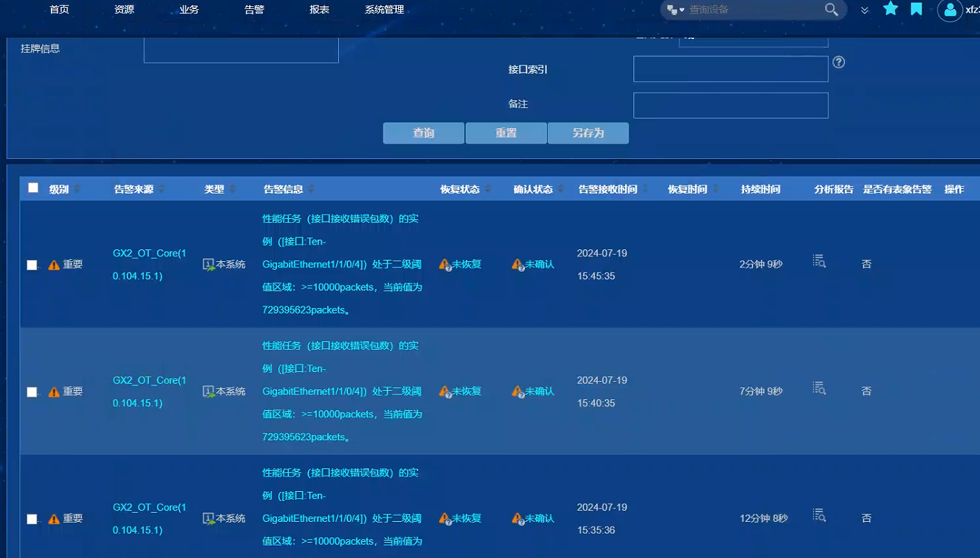980x558 pixels.
Task: Click the 未确认 status icon in 15:35:36 row
Action: pyautogui.click(x=518, y=519)
